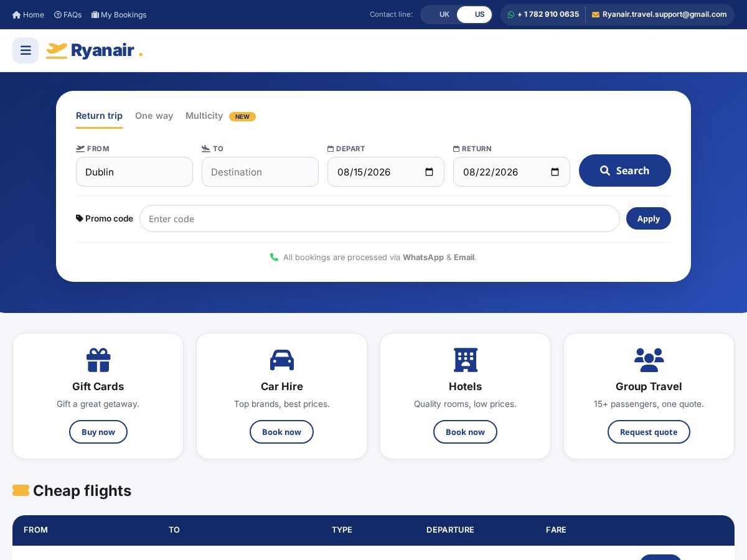The image size is (747, 560).
Task: Click the green phone icon
Action: point(274,257)
